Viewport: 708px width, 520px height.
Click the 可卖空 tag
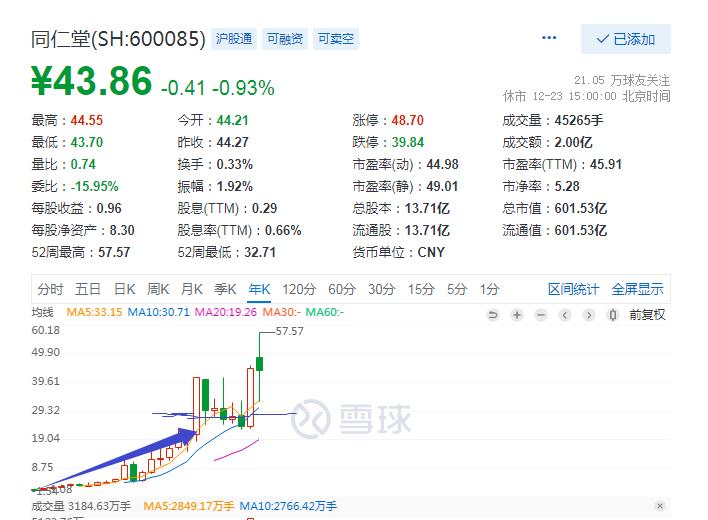pyautogui.click(x=336, y=39)
